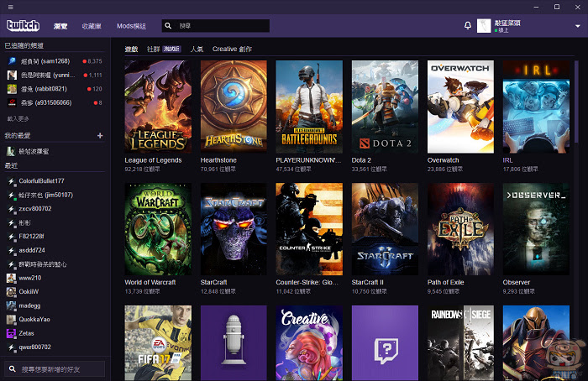Select the games tab under search bar
The width and height of the screenshot is (588, 381).
pyautogui.click(x=131, y=49)
